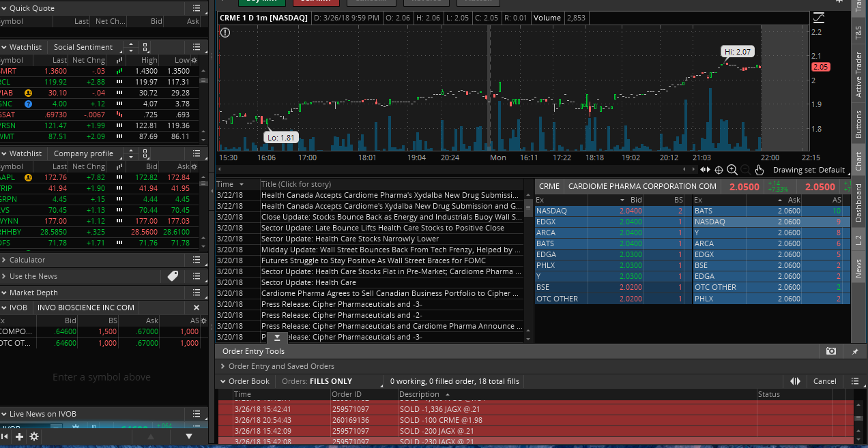Open the Health Canada Xydalba news story
Screen dimensions: 868x448
pyautogui.click(x=391, y=195)
